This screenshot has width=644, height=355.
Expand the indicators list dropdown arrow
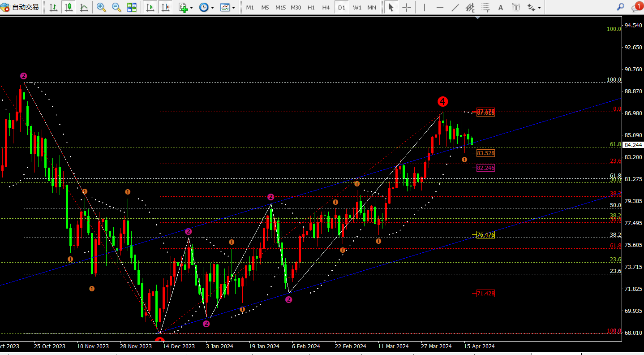(192, 8)
